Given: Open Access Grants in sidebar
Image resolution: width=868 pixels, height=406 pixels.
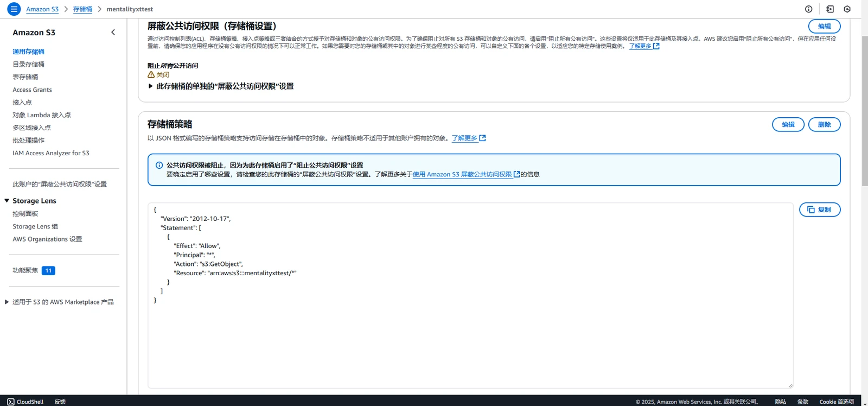Looking at the screenshot, I should (x=32, y=90).
